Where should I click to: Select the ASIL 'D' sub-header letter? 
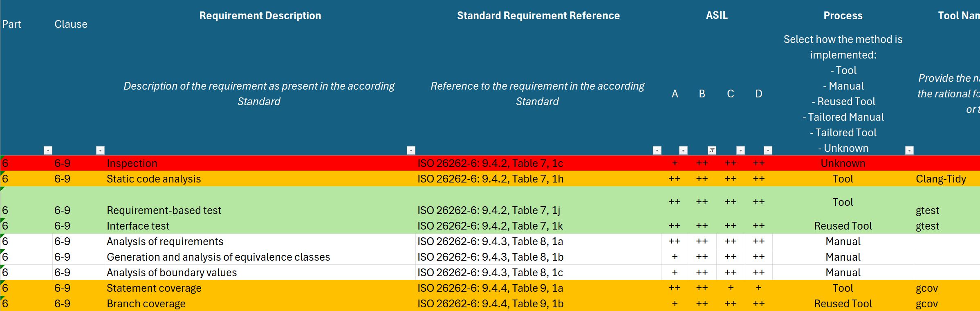(x=759, y=94)
